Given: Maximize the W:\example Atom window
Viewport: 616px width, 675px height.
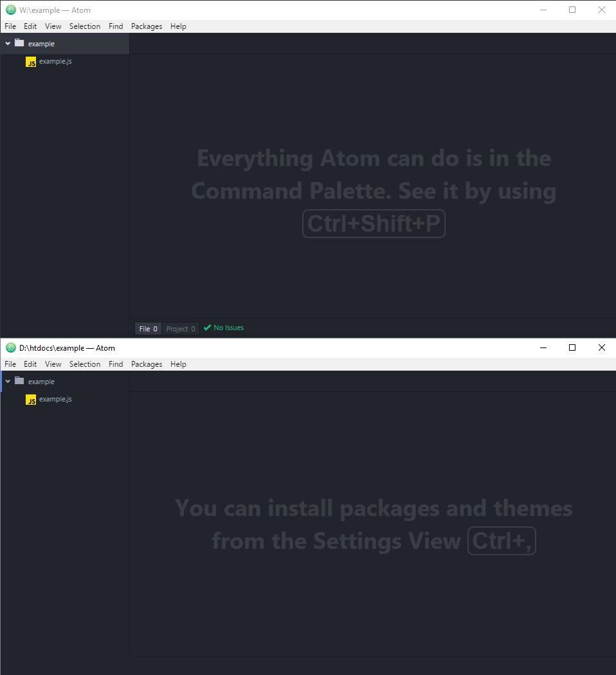Looking at the screenshot, I should [572, 10].
